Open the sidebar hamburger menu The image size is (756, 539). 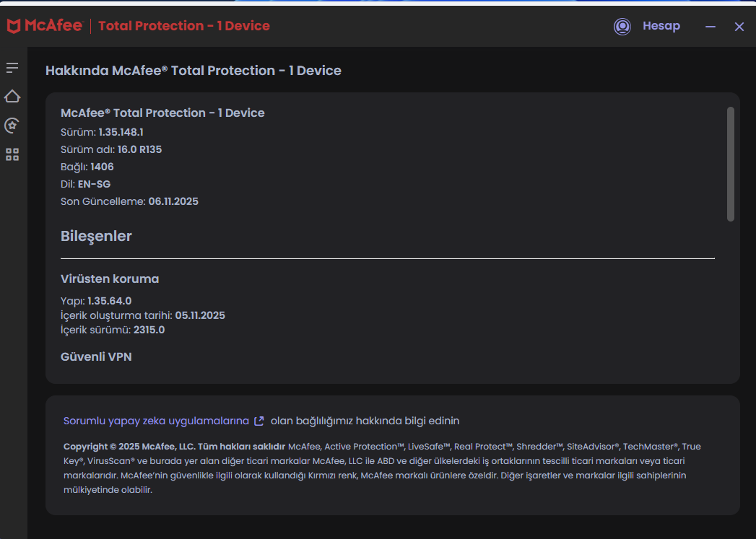pos(12,68)
